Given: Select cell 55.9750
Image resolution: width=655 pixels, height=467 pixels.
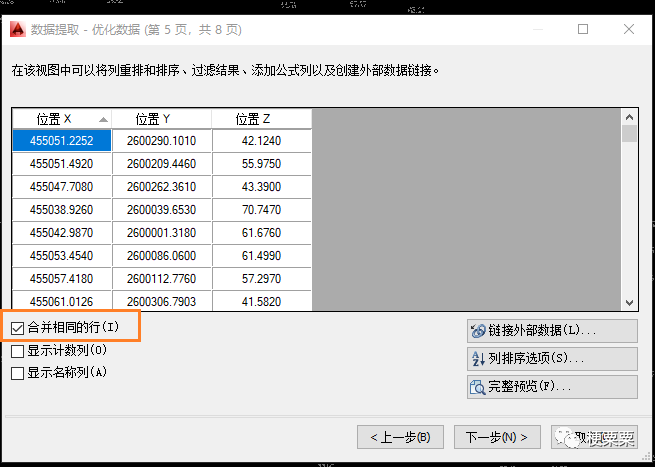Looking at the screenshot, I should (261, 164).
